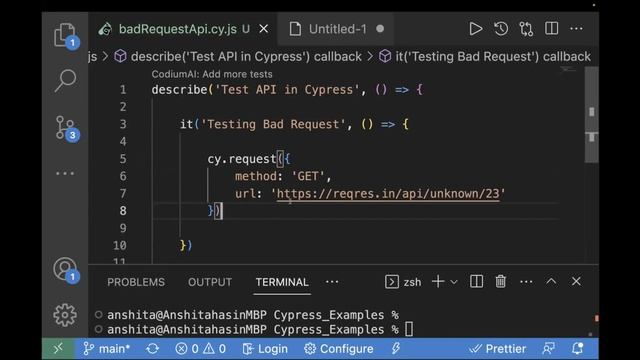Screen dimensions: 640x360
Task: Close the badRequestApi.cy.js tab
Action: (264, 29)
